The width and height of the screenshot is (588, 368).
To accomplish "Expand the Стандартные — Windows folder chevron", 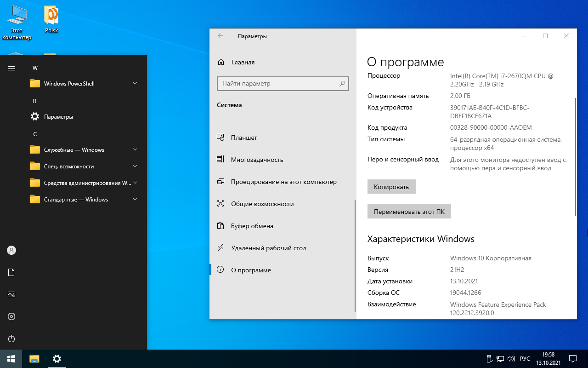I will click(135, 200).
